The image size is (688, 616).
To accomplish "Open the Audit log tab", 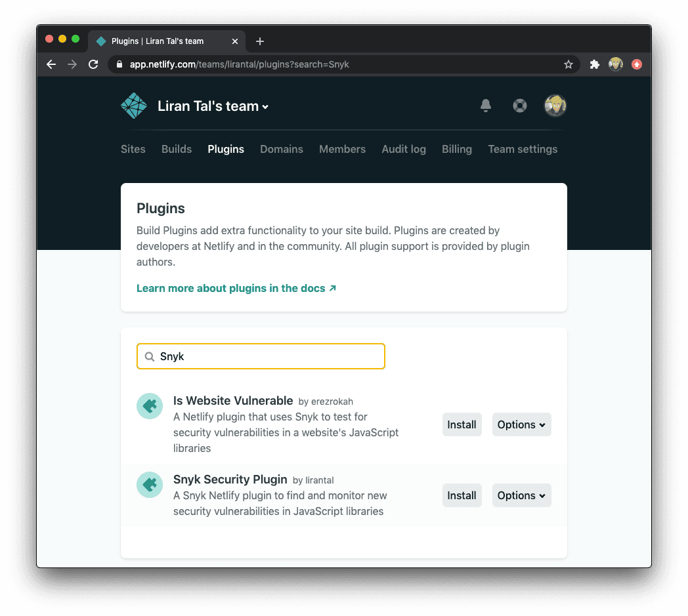I will [x=404, y=149].
